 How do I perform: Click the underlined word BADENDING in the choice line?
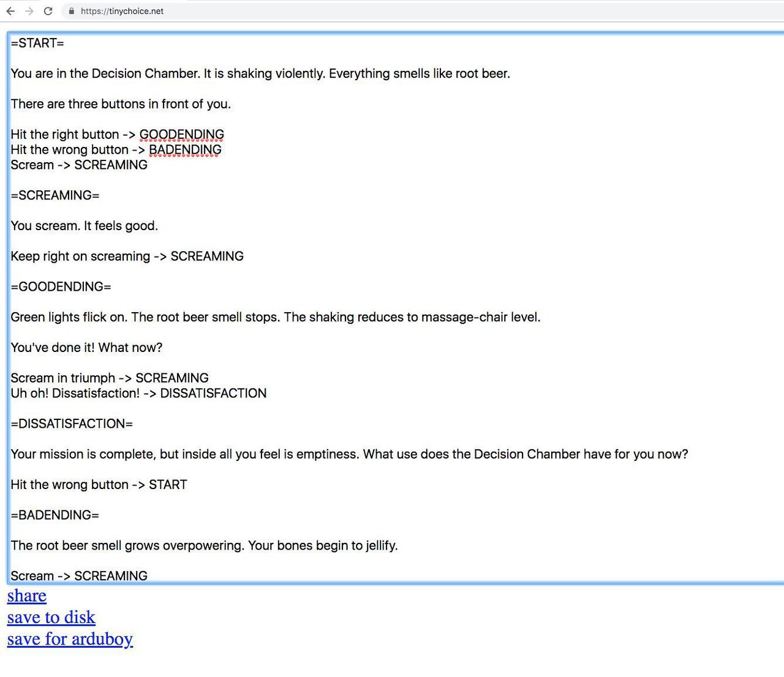pos(186,149)
